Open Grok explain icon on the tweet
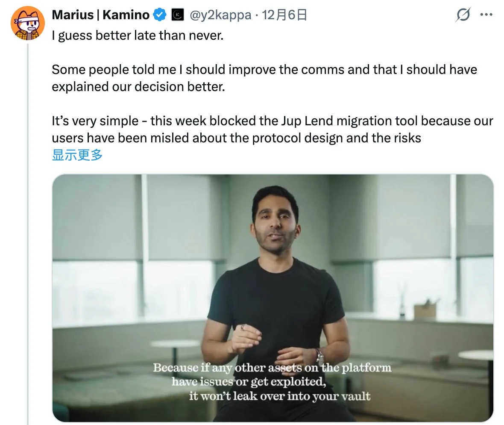The height and width of the screenshot is (425, 504). pyautogui.click(x=463, y=15)
